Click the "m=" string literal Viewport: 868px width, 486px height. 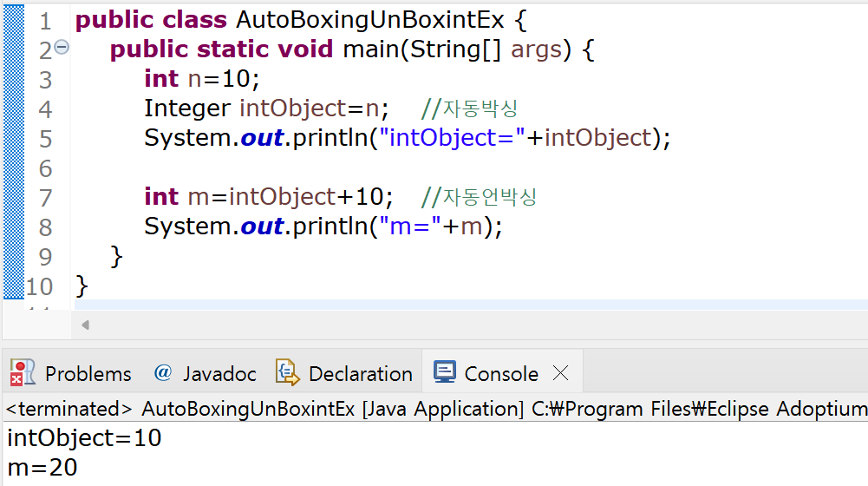click(410, 227)
